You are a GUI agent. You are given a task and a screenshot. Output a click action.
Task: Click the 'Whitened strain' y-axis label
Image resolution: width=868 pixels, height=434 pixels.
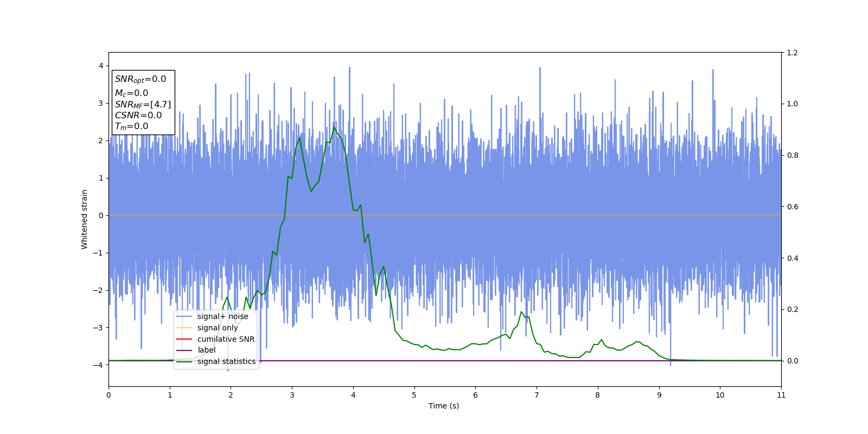pyautogui.click(x=85, y=219)
